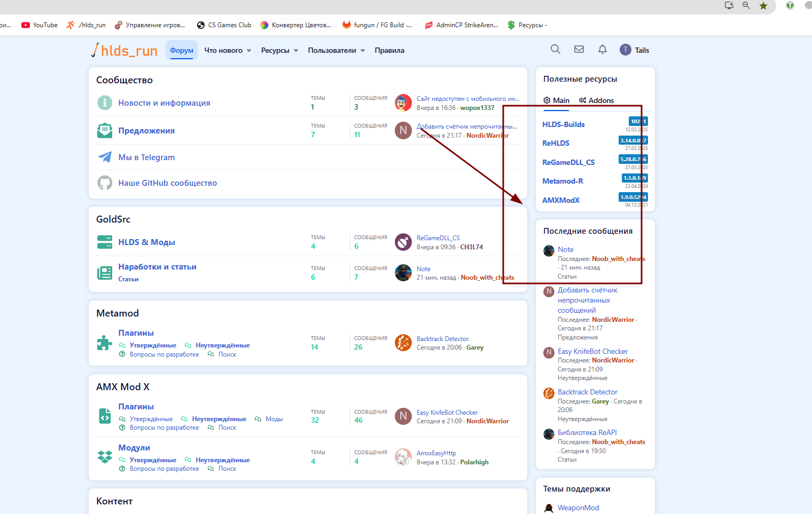Image resolution: width=812 pixels, height=514 pixels.
Task: Open the notifications bell icon
Action: [603, 50]
